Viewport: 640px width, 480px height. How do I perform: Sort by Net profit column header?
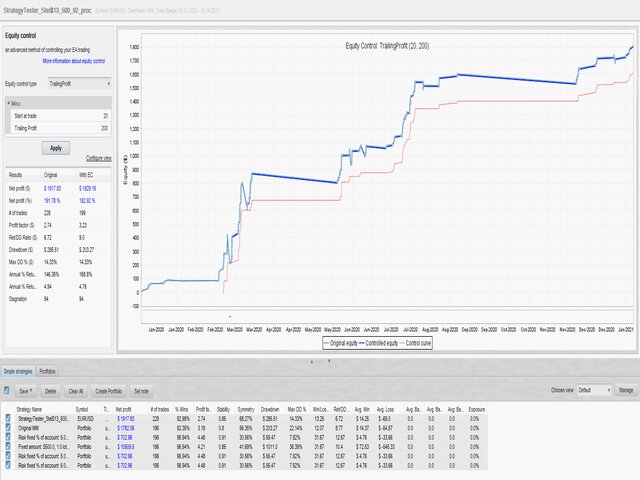pos(123,409)
